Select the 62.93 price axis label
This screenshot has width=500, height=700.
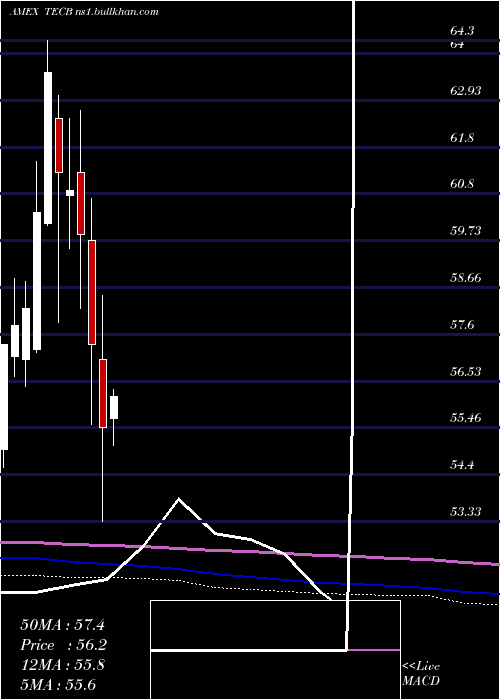pos(466,91)
